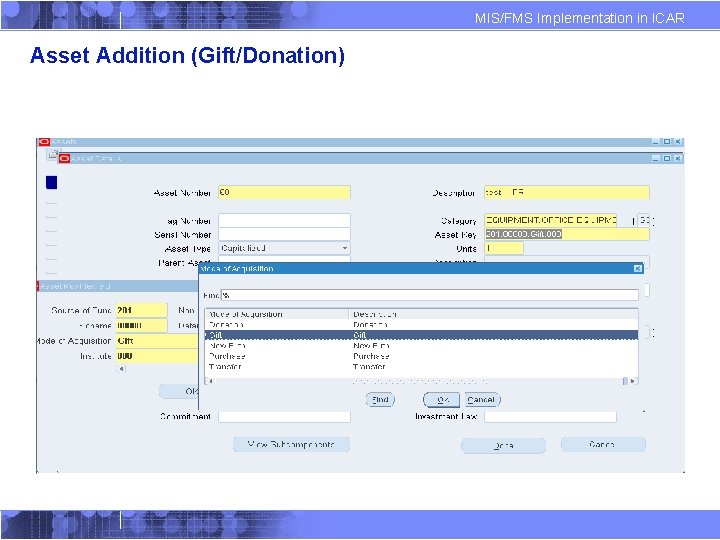720x540 pixels.
Task: Confirm selection with dialog OK button
Action: point(442,400)
